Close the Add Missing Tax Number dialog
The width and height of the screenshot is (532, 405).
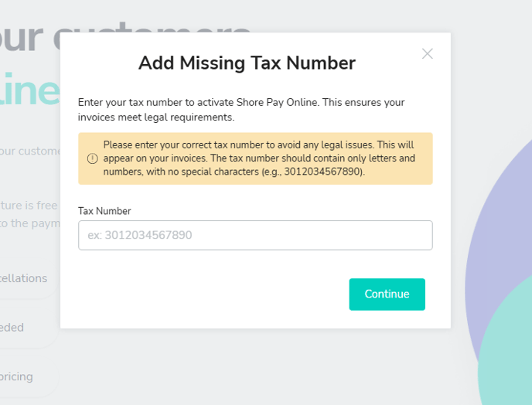tap(428, 53)
